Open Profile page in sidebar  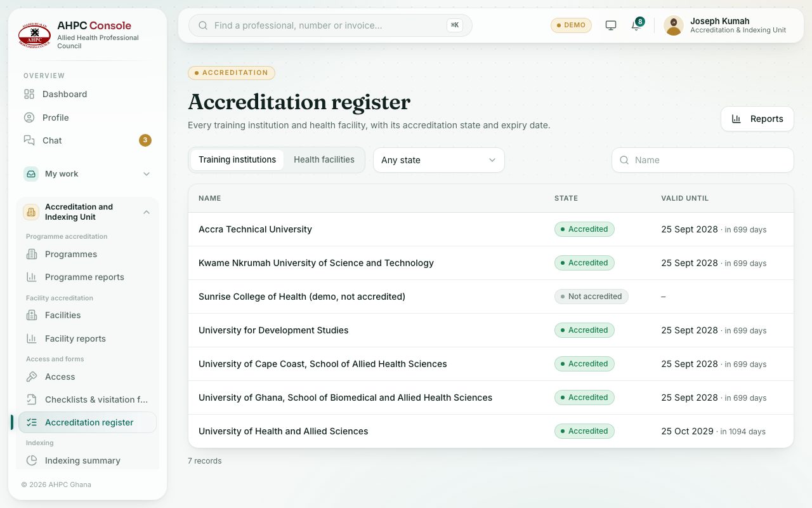pyautogui.click(x=88, y=117)
